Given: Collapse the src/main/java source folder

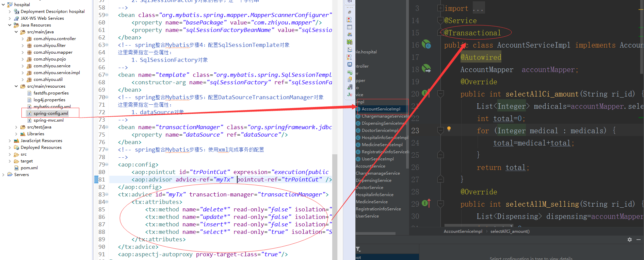Looking at the screenshot, I should (16, 32).
